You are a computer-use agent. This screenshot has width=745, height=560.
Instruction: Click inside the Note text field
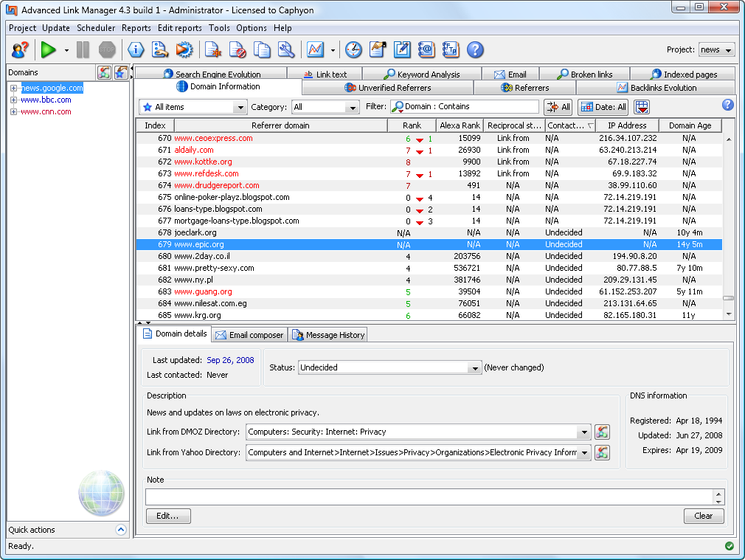tap(429, 497)
